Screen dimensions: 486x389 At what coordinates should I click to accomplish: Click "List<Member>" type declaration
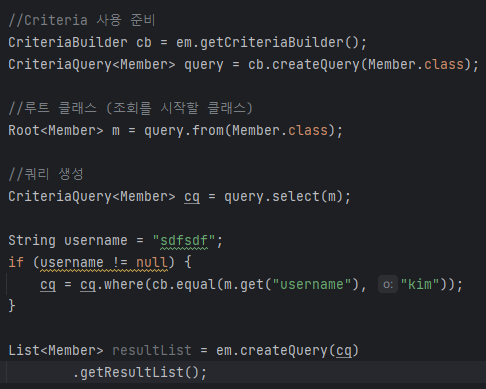[x=56, y=351]
